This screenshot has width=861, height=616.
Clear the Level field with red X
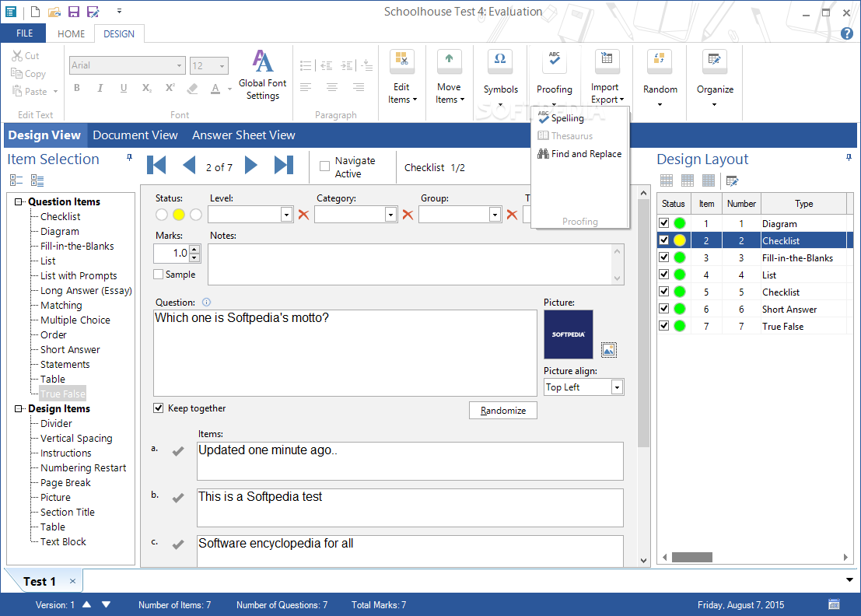point(303,215)
